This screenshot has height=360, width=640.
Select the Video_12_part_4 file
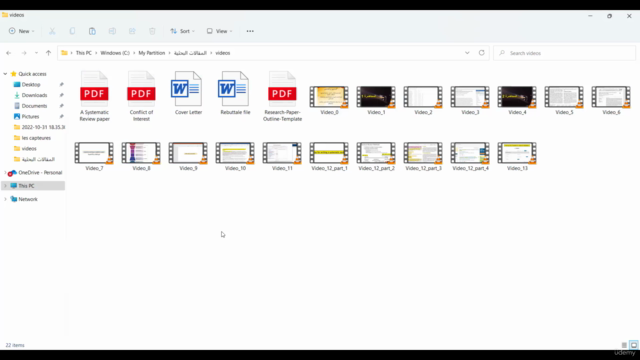470,156
